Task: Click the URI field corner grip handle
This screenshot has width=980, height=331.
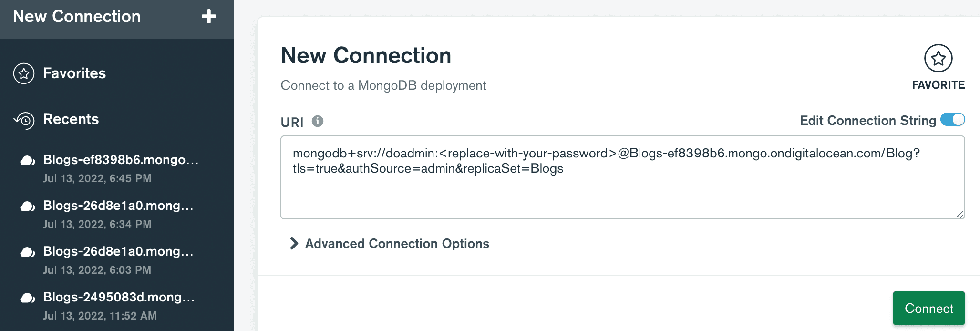Action: 960,214
